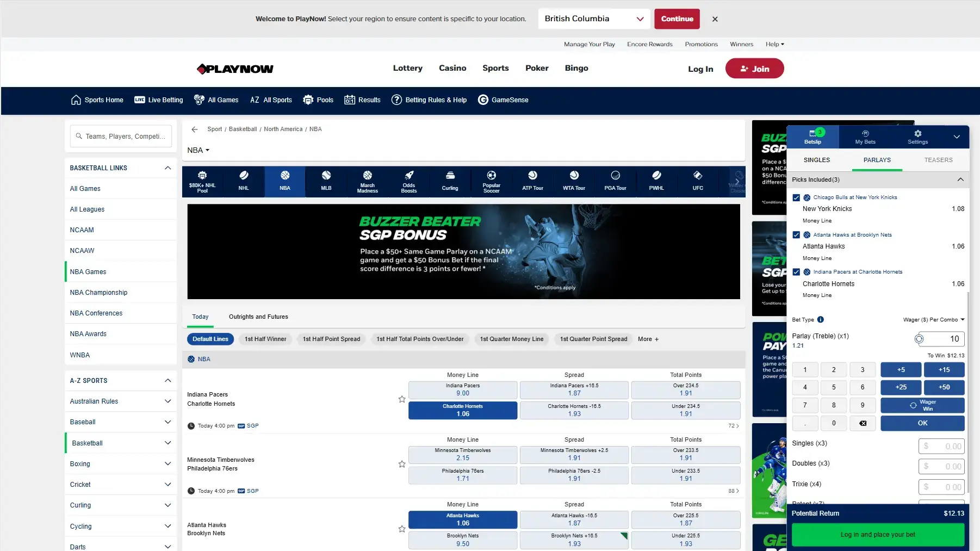Open the Poker main menu item
This screenshot has height=551, width=980.
[x=537, y=69]
